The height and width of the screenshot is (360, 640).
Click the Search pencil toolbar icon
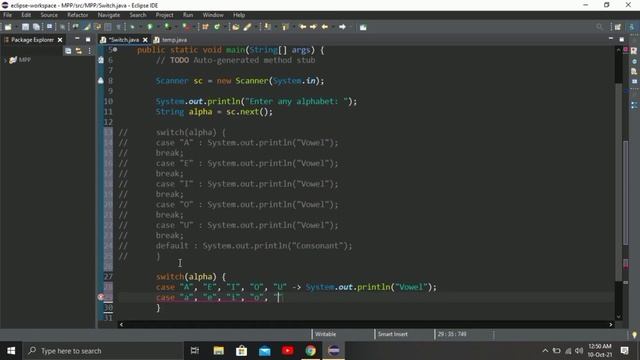(x=247, y=27)
